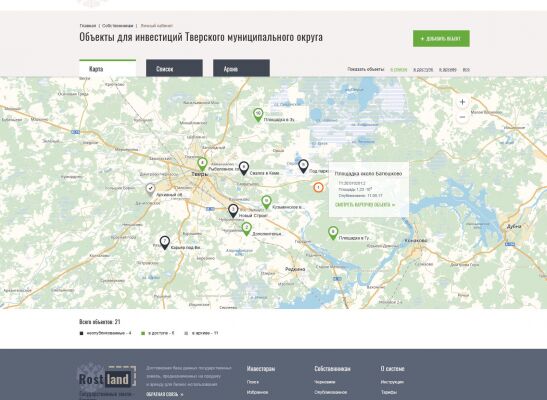This screenshot has height=400, width=547.
Task: Open footer Тарифы link
Action: coord(389,392)
